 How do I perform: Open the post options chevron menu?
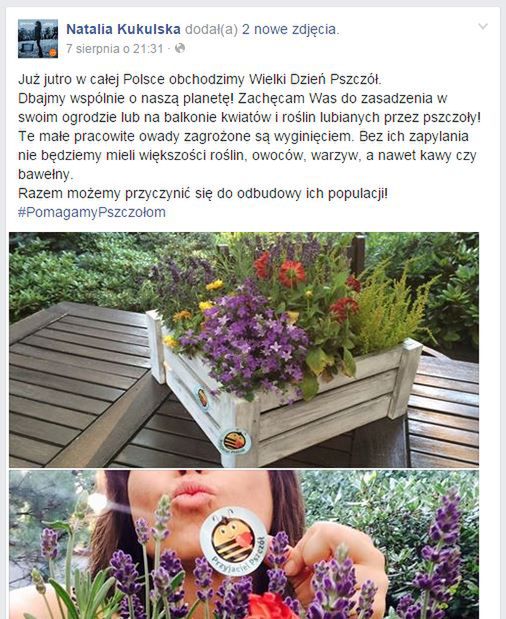click(483, 27)
